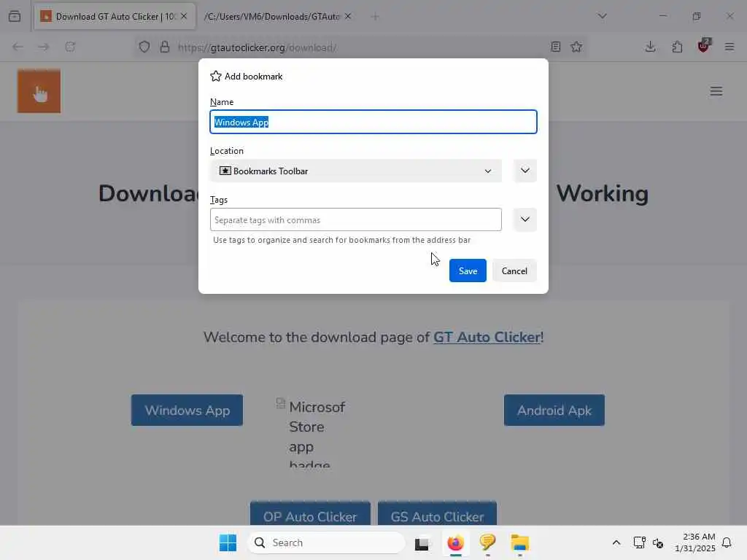Click the uBlock Origin shield icon
Viewport: 747px width, 560px height.
pos(703,46)
